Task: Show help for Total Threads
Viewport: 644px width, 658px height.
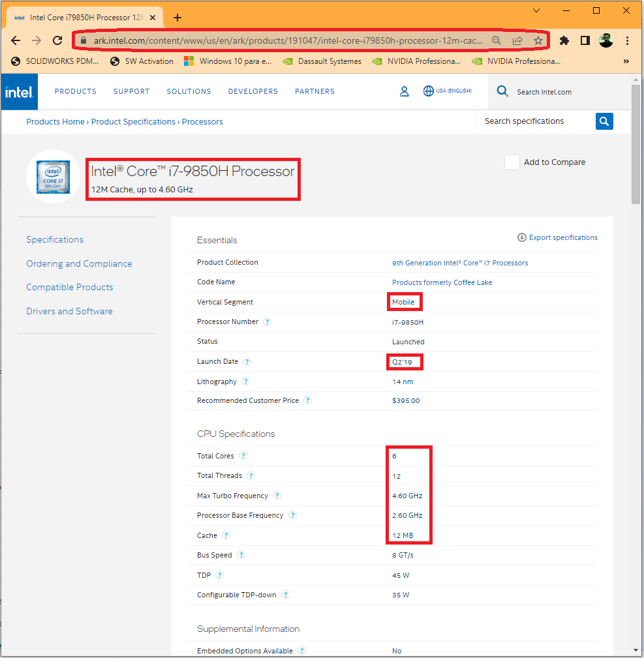Action: pos(251,476)
